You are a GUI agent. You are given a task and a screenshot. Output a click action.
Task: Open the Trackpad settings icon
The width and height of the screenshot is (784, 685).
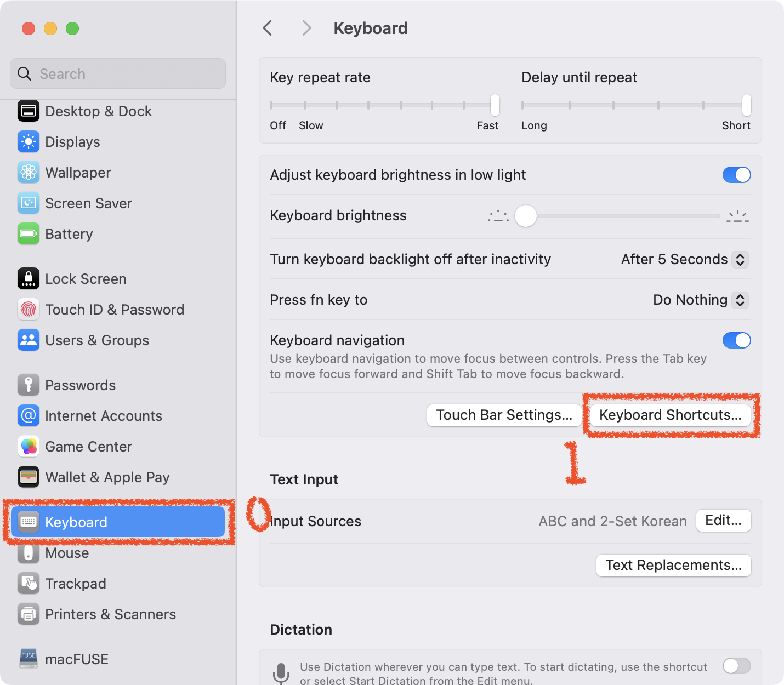pos(29,584)
